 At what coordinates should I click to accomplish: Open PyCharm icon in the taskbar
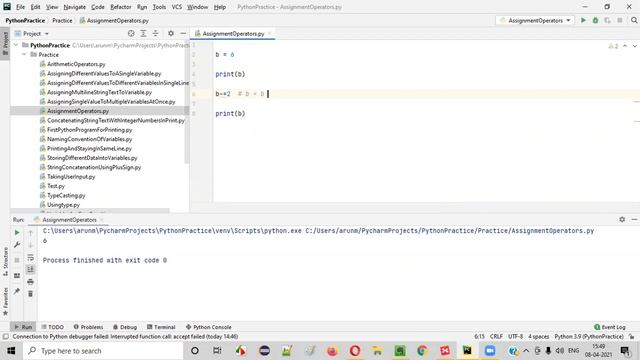(x=467, y=351)
